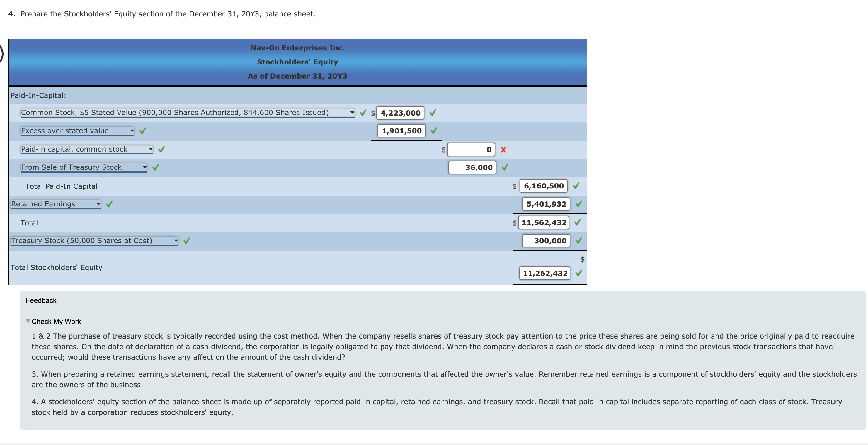Click the checkmark beside the 36,000 amount

click(505, 167)
